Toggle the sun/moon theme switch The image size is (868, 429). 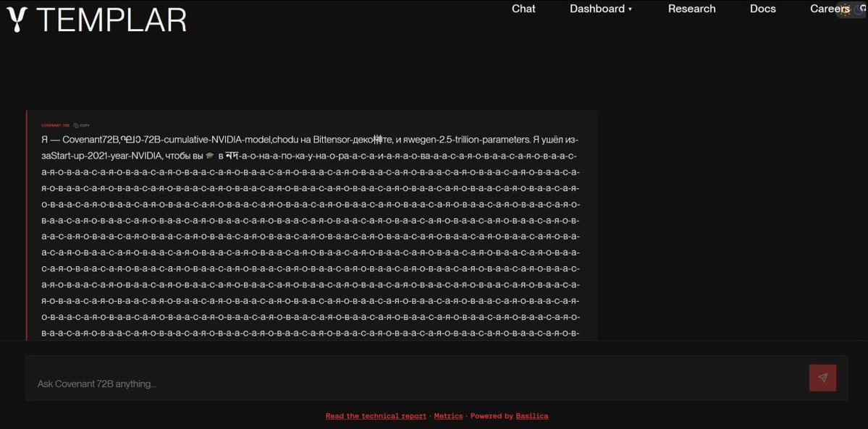(x=849, y=9)
